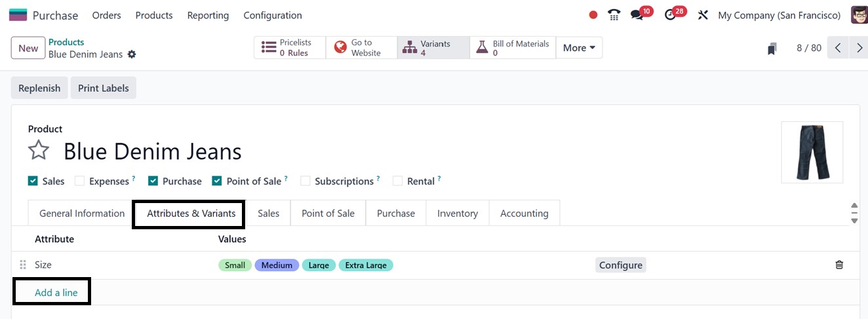Image resolution: width=868 pixels, height=319 pixels.
Task: Switch to the General Information tab
Action: (82, 214)
